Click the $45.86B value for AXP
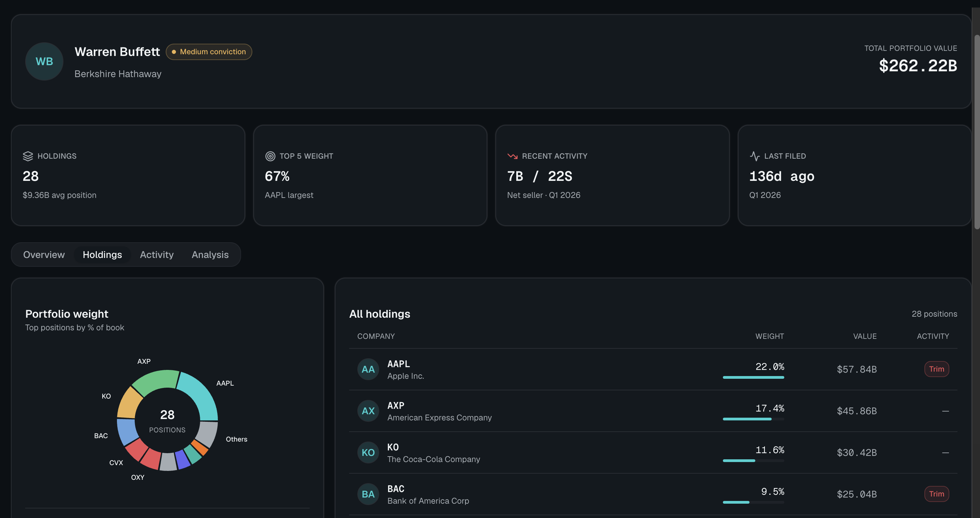 click(x=857, y=411)
